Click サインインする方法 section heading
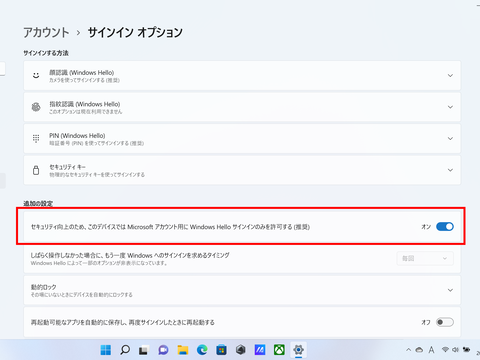The height and width of the screenshot is (360, 480). 46,53
